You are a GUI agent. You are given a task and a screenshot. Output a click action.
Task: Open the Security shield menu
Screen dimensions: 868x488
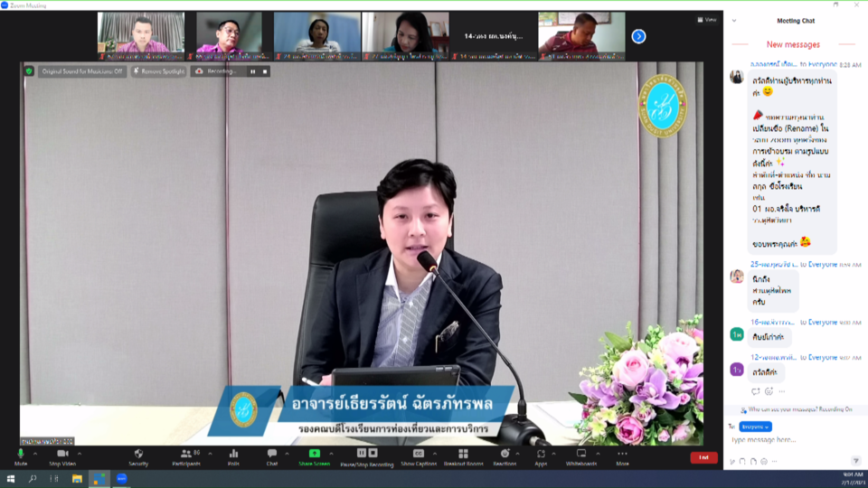point(138,457)
